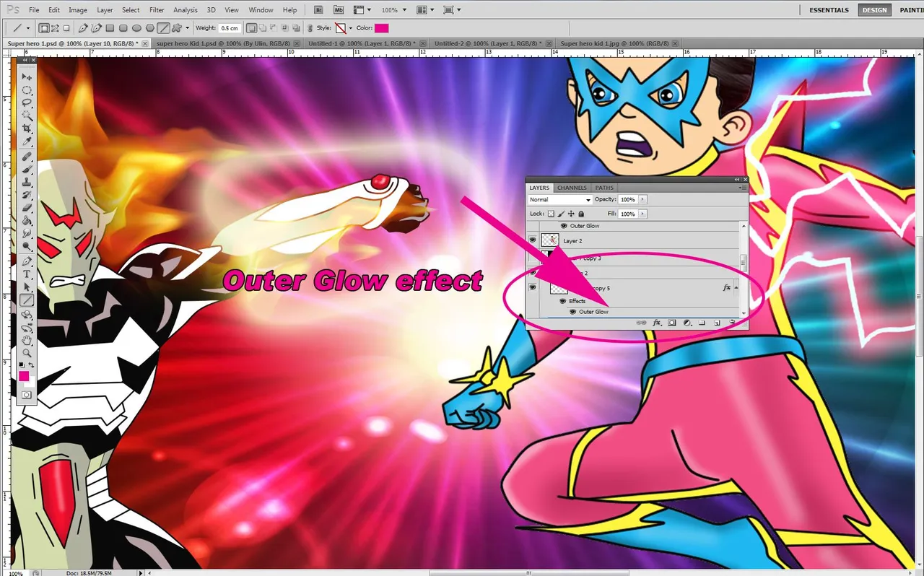924x576 pixels.
Task: Select the Hand tool
Action: click(27, 340)
